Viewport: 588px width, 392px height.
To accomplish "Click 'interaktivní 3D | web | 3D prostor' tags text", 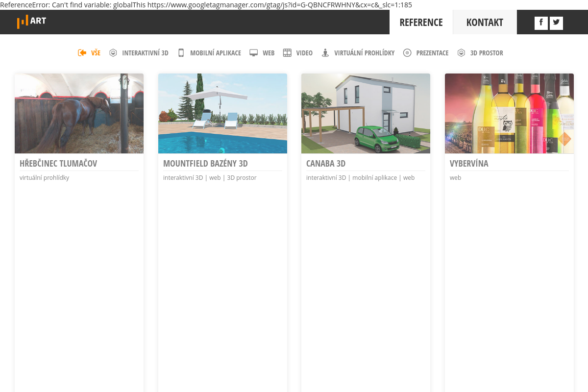I will coord(210,178).
